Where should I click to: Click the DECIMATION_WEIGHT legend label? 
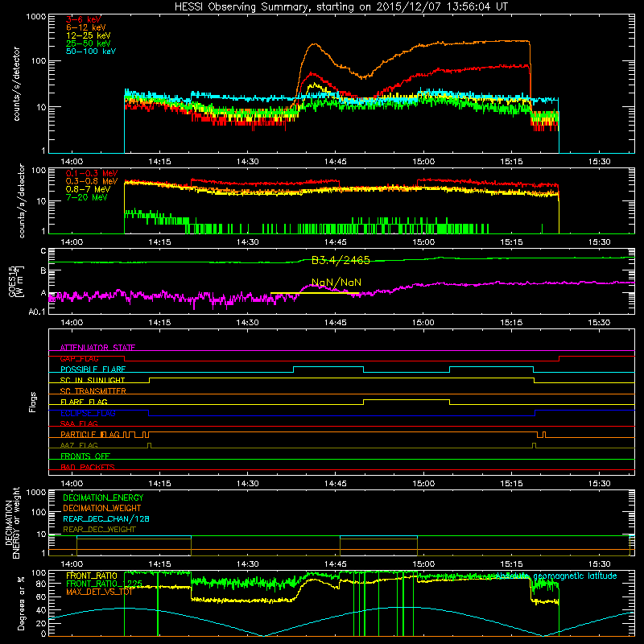[x=102, y=509]
